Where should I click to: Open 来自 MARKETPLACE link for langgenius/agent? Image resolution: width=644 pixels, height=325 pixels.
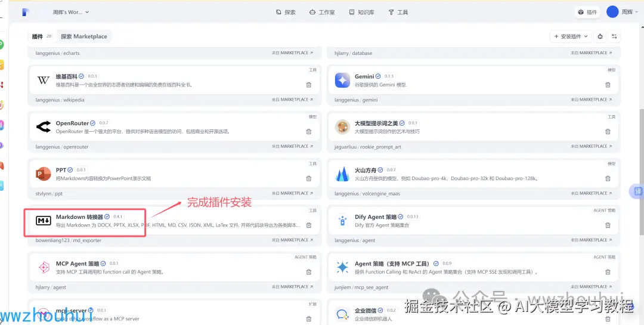pos(591,240)
